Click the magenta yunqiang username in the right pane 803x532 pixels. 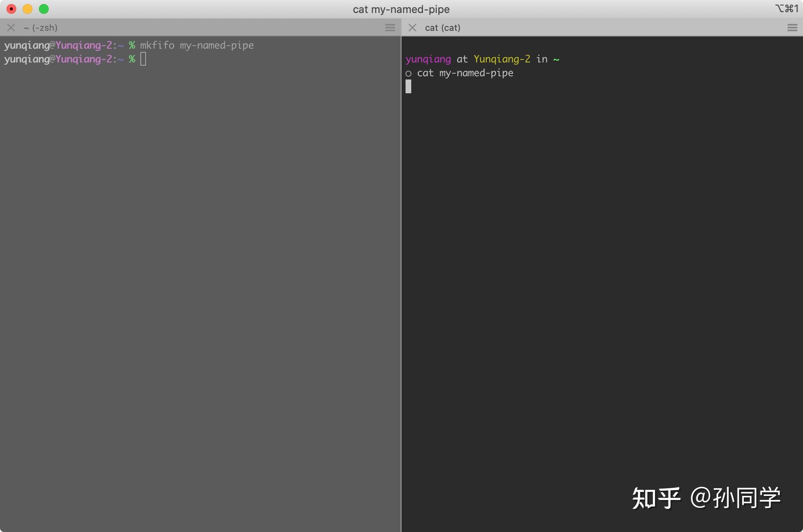click(x=428, y=59)
